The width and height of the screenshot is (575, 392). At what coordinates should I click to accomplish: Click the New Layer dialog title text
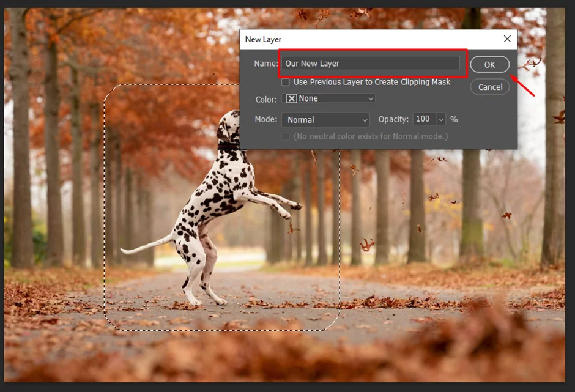click(263, 39)
